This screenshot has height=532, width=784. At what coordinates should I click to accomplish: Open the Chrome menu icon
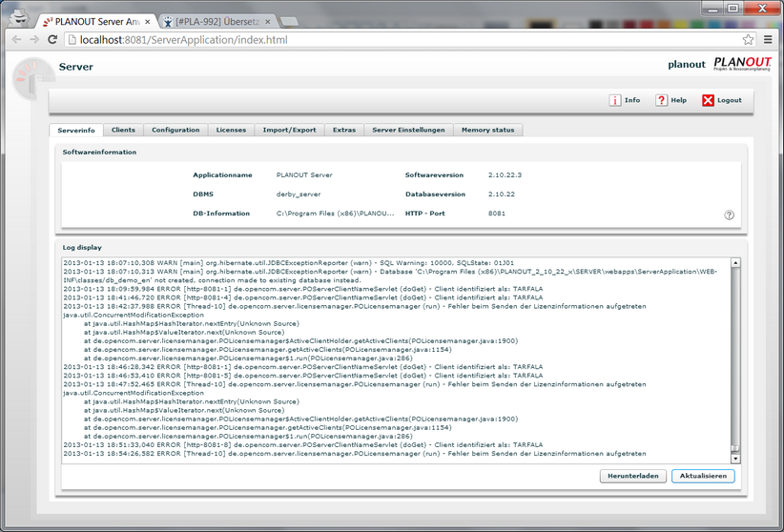768,39
